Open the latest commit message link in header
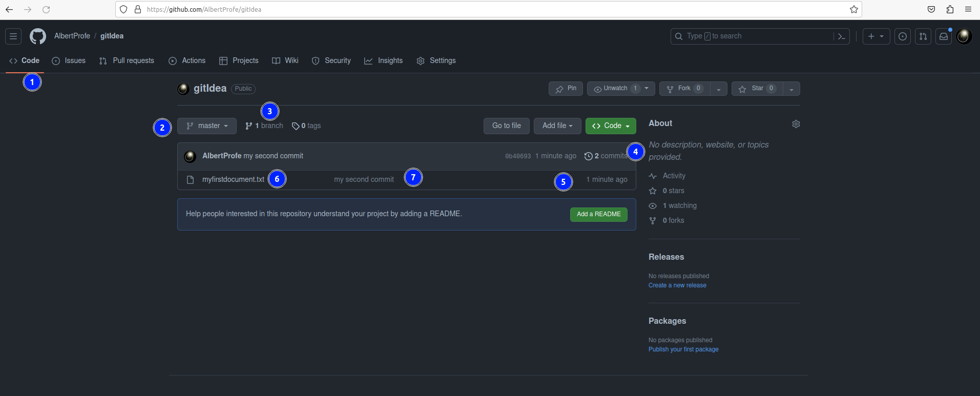This screenshot has width=980, height=396. pos(273,156)
